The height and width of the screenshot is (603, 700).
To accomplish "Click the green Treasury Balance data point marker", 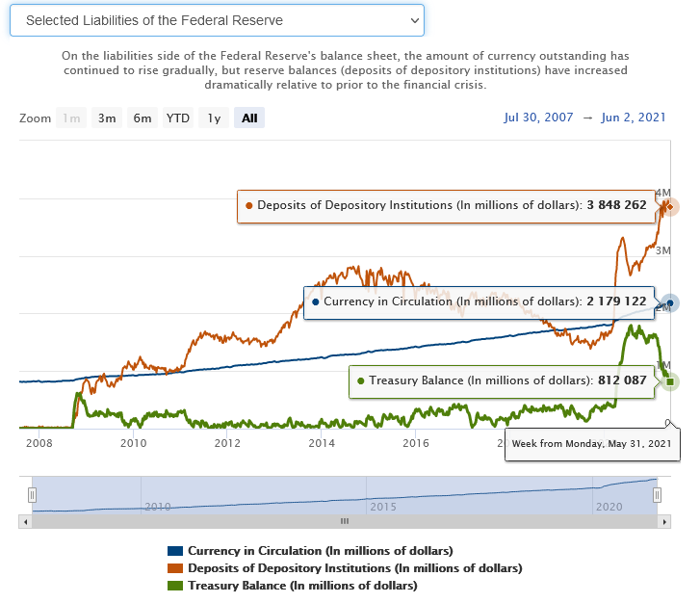I will [669, 381].
